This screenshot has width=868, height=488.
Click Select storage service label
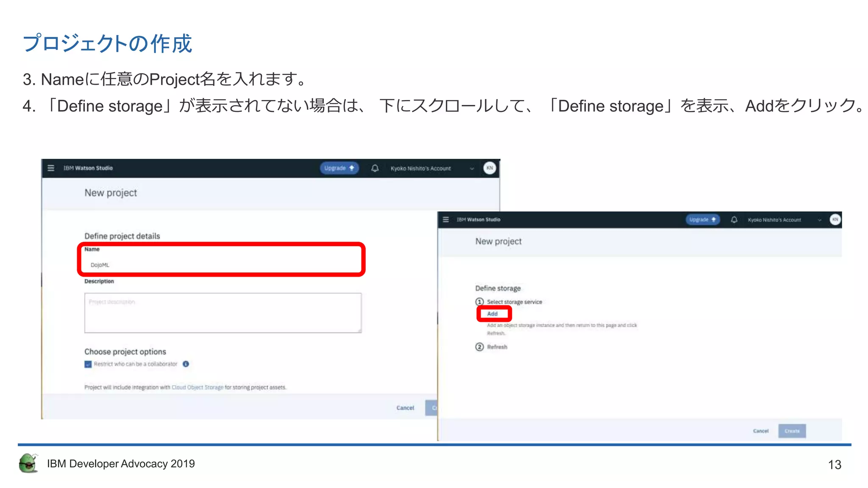coord(515,302)
